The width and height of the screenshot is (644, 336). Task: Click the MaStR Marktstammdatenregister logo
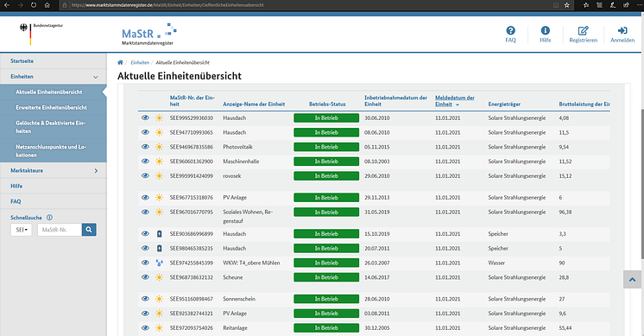(x=149, y=34)
